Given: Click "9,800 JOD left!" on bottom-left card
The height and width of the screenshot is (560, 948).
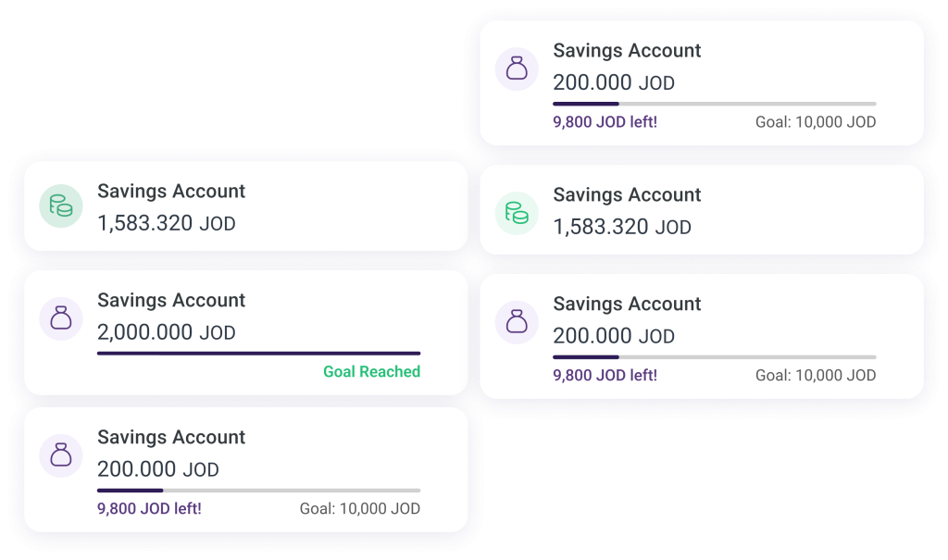Looking at the screenshot, I should pyautogui.click(x=149, y=509).
